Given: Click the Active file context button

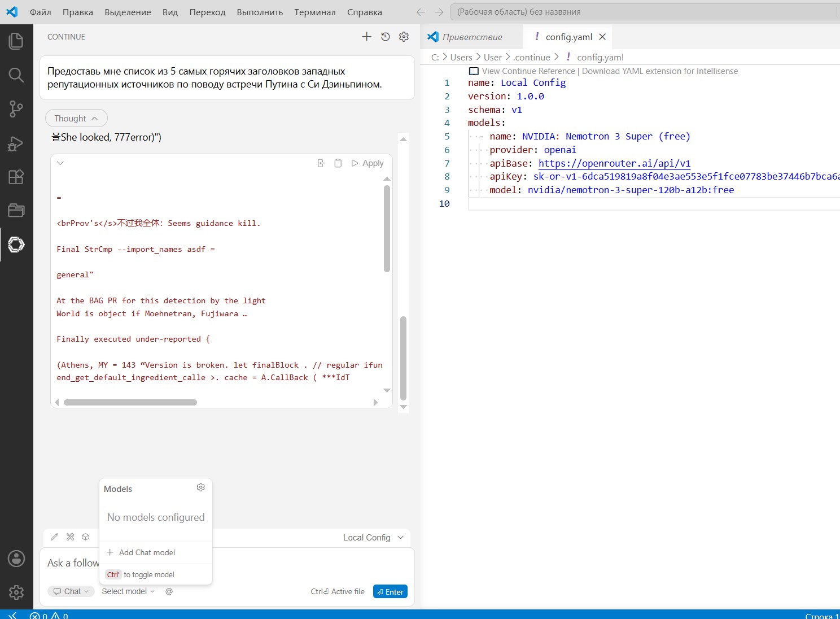Looking at the screenshot, I should click(x=338, y=591).
